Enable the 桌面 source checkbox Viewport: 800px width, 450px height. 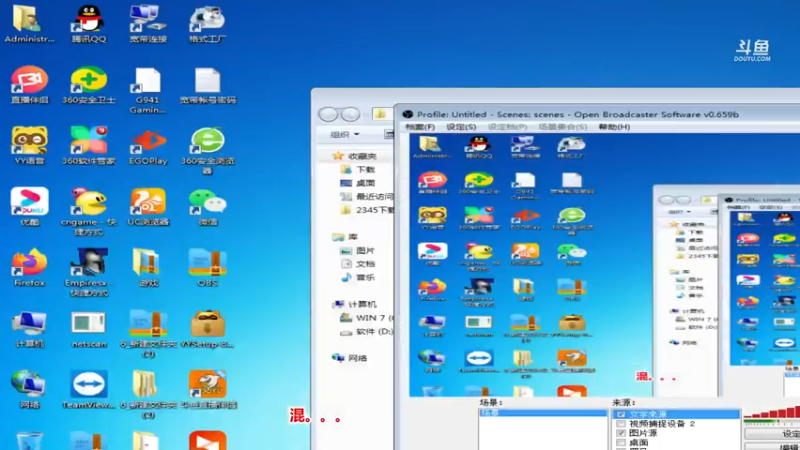point(621,442)
